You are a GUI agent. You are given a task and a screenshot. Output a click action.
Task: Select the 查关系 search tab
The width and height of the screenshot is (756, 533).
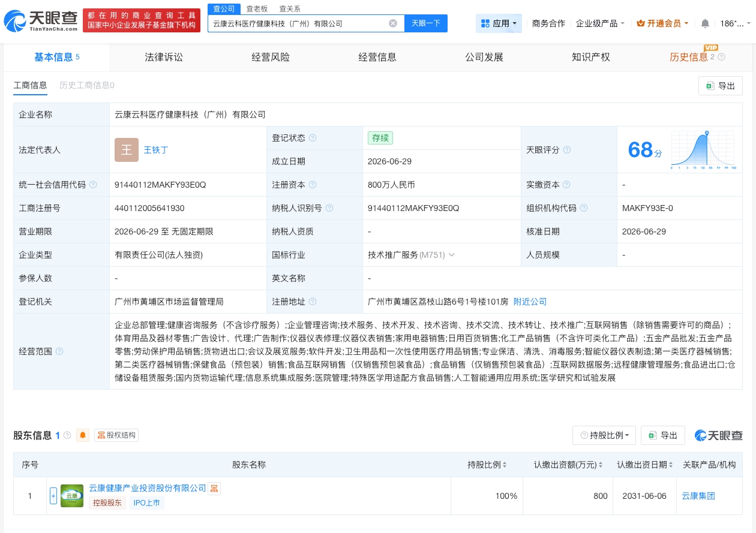(x=290, y=9)
